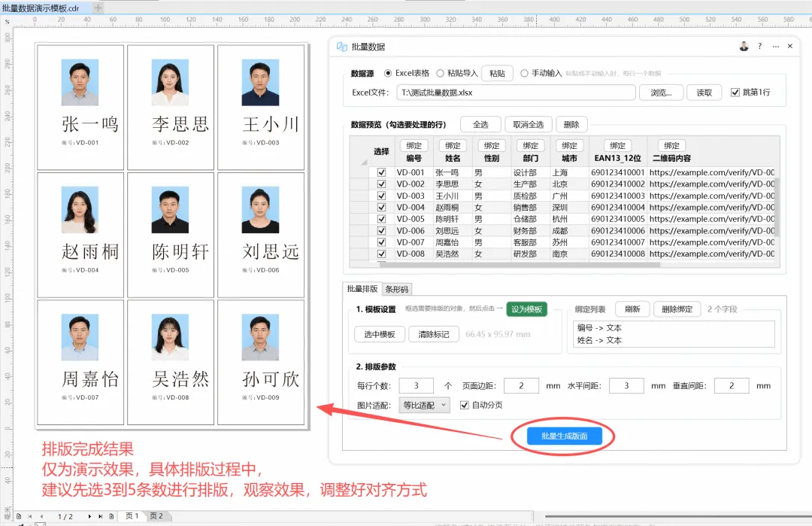Image resolution: width=812 pixels, height=526 pixels.
Task: Add page before using leftmost page icon
Action: tap(19, 516)
